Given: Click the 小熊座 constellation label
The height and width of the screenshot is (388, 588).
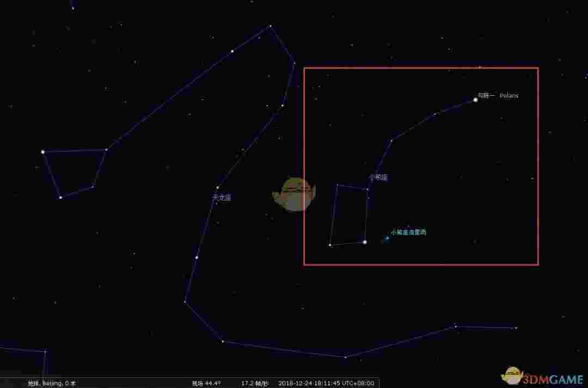Looking at the screenshot, I should pos(378,177).
